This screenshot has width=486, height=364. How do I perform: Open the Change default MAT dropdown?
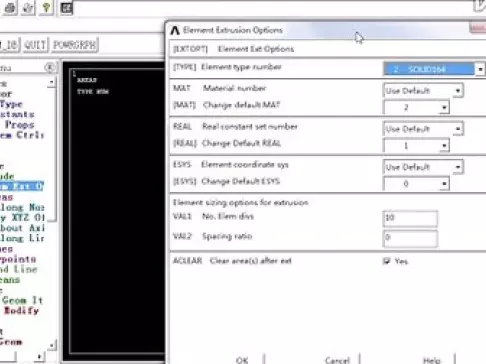(416, 107)
